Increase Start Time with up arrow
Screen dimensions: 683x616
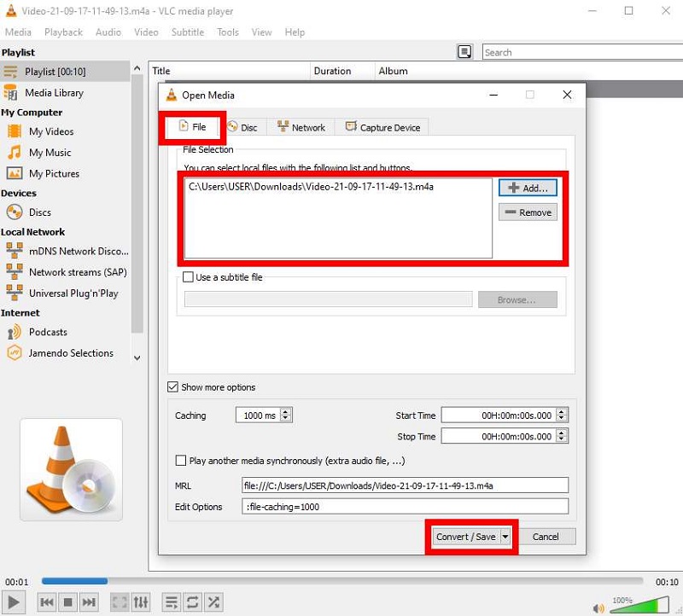562,411
